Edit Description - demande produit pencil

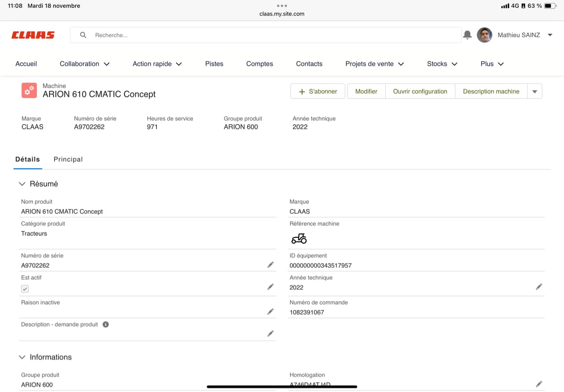click(x=271, y=333)
